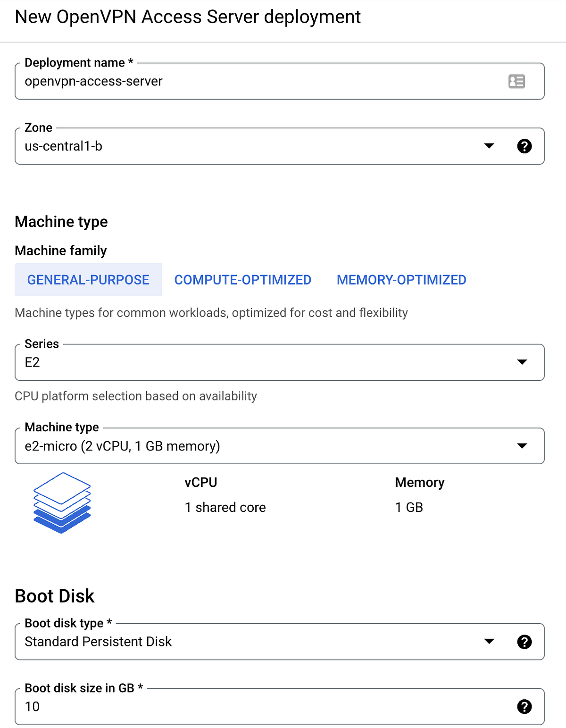
Task: Click the stacked layers machine icon
Action: pos(62,503)
